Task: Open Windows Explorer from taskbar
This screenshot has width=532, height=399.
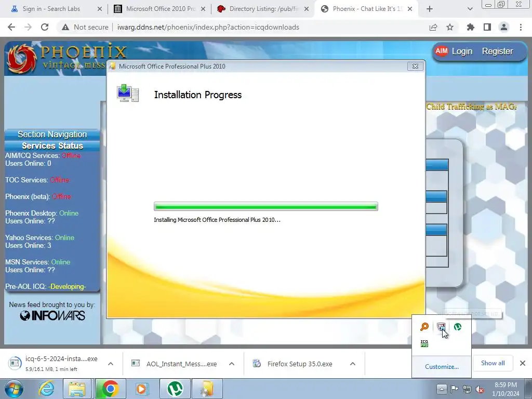Action: click(77, 389)
